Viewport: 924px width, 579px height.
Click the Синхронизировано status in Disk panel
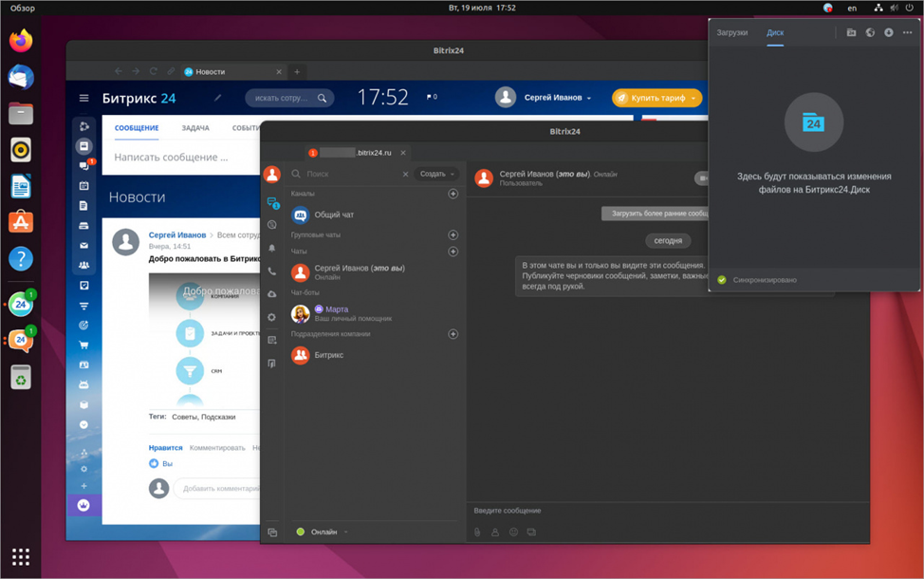(x=757, y=279)
